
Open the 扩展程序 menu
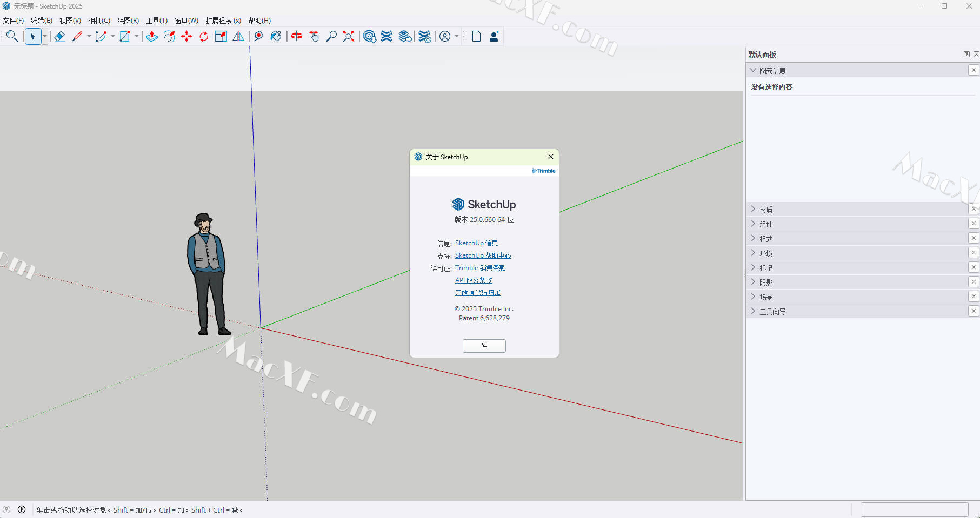[x=223, y=21]
